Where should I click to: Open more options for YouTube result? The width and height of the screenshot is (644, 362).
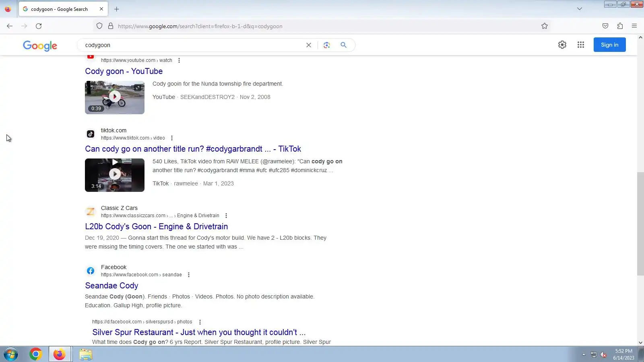click(179, 60)
